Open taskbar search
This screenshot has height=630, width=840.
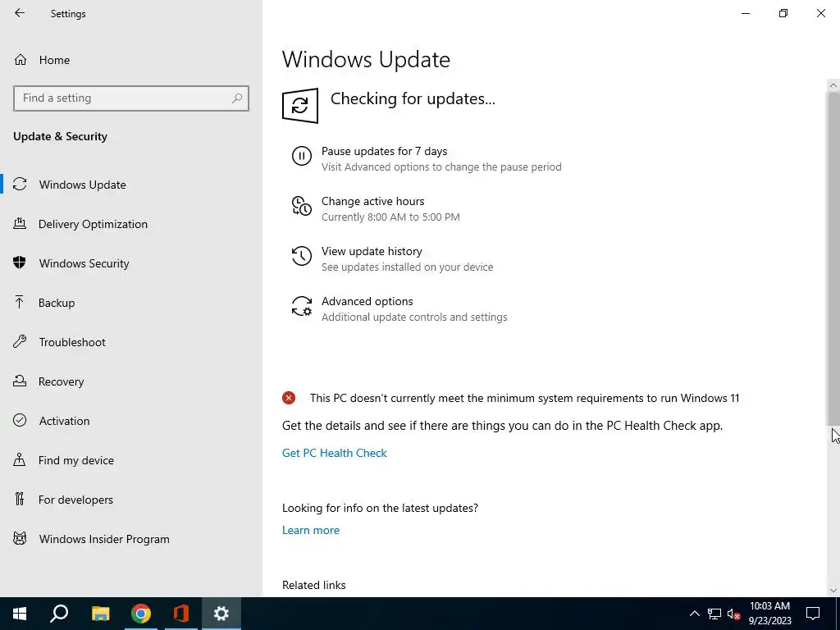pyautogui.click(x=59, y=614)
